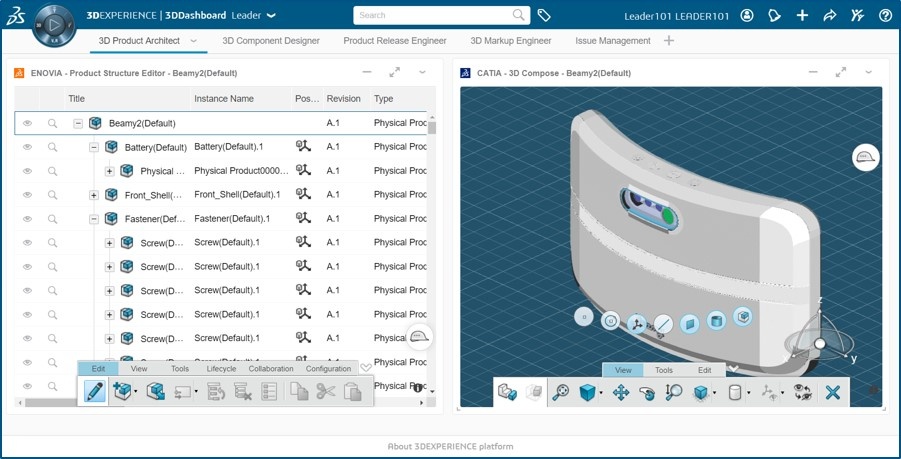Click the Instance Name column header

click(224, 99)
